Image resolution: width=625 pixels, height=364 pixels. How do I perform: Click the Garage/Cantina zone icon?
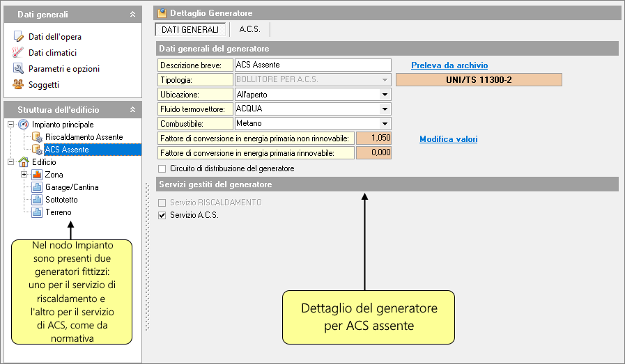pos(37,187)
